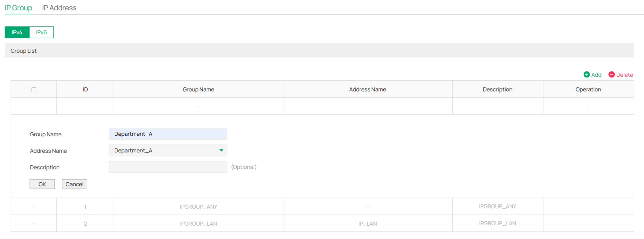This screenshot has height=239, width=644.
Task: Switch to IPv6 addressing mode
Action: click(x=41, y=32)
